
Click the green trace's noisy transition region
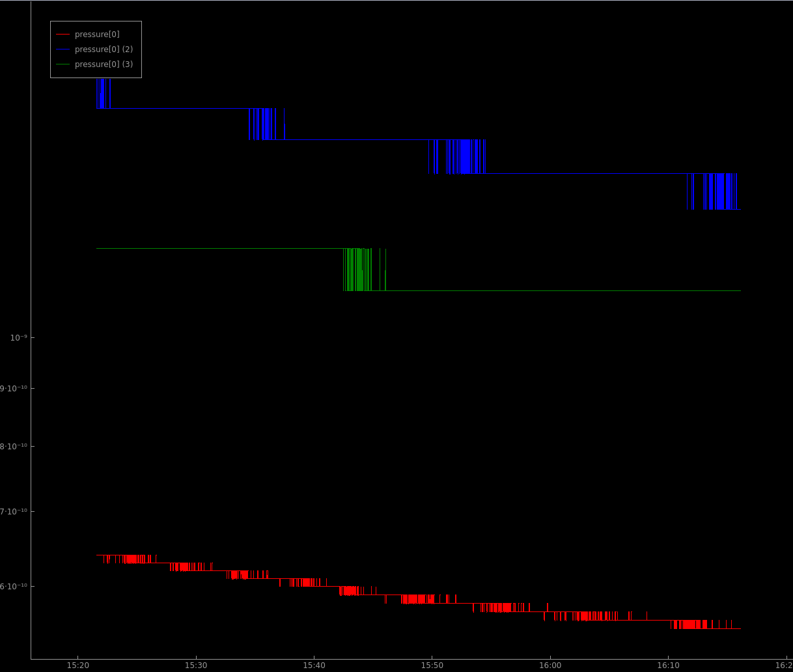[x=357, y=270]
